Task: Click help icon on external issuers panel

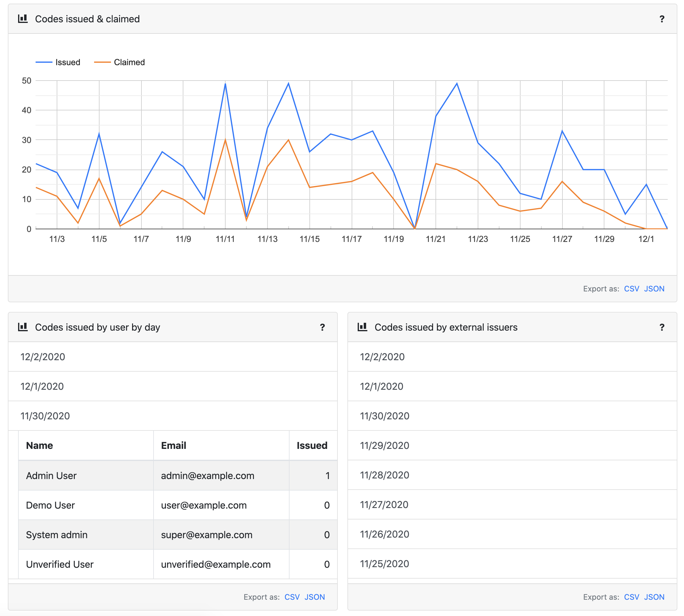Action: pyautogui.click(x=662, y=327)
